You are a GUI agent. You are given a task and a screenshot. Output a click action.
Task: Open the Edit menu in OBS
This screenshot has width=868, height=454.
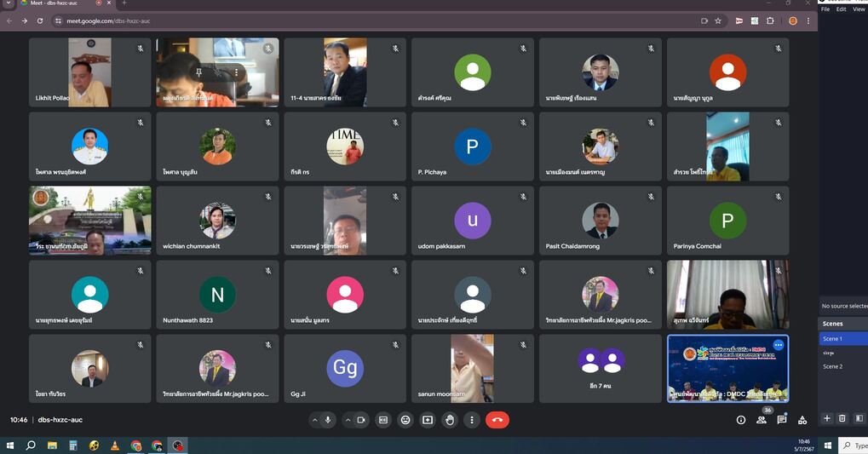[841, 9]
